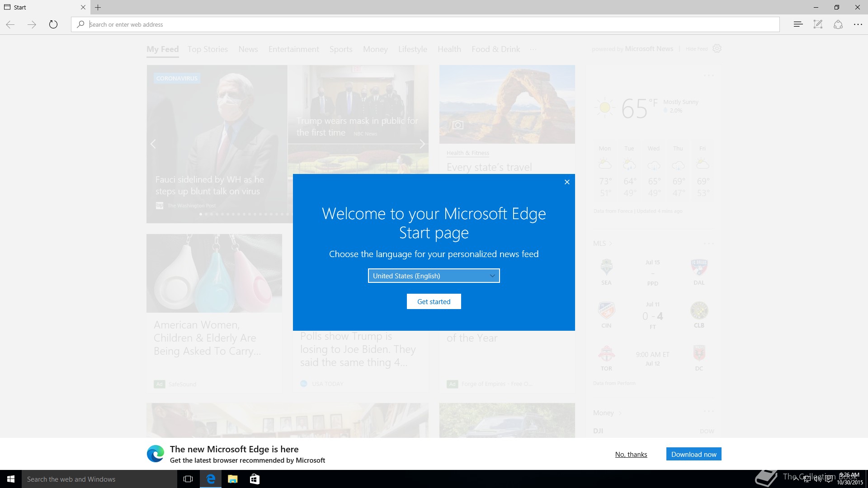The width and height of the screenshot is (868, 488).
Task: Close the Start tab
Action: tap(83, 7)
